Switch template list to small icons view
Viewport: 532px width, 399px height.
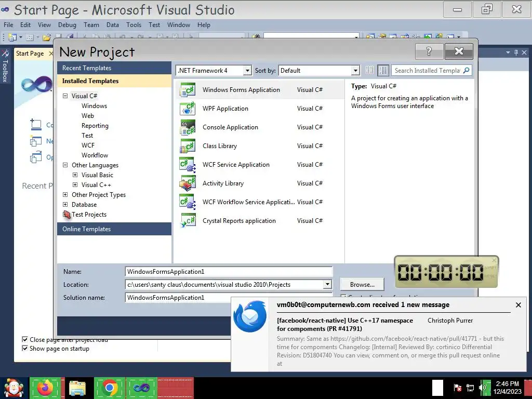370,70
